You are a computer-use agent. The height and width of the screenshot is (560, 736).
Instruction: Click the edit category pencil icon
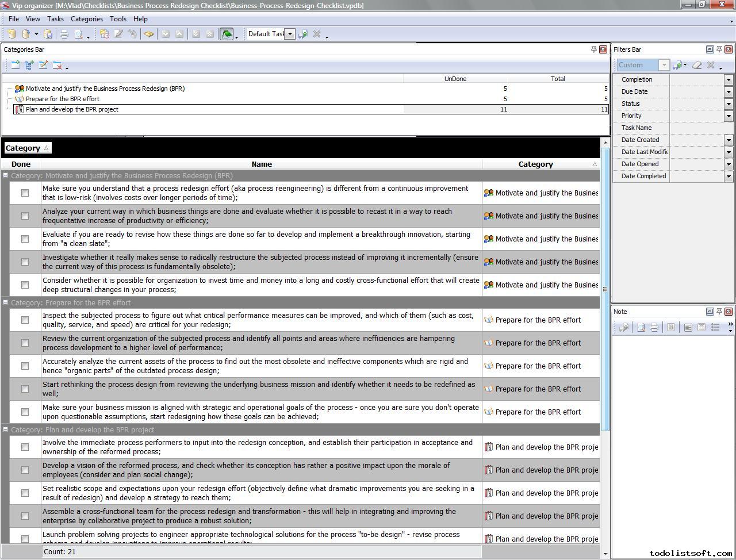[x=43, y=66]
